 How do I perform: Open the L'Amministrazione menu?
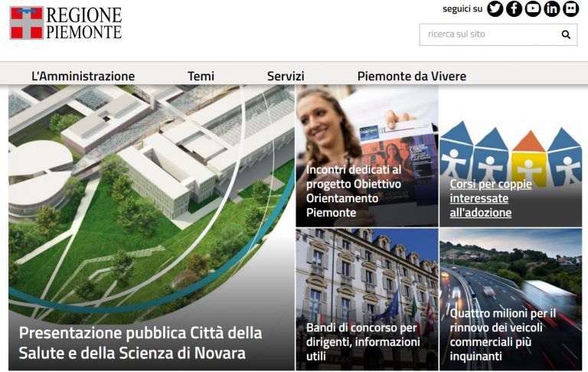pyautogui.click(x=83, y=76)
